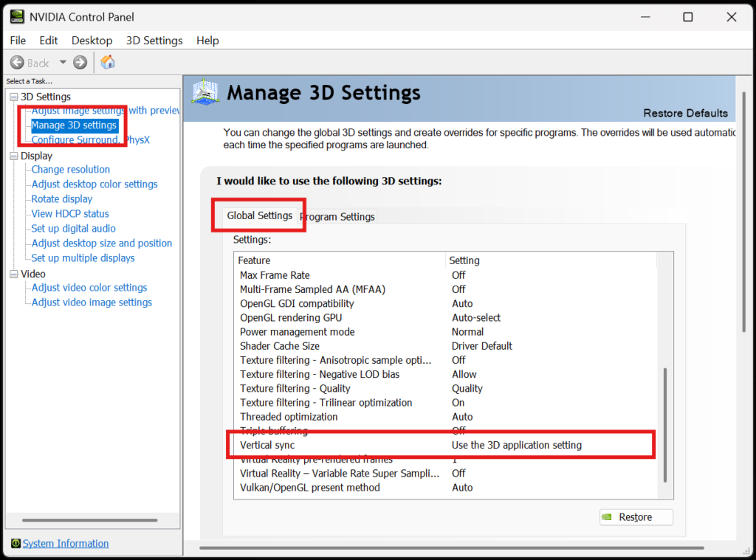Collapse the Video tree node
The height and width of the screenshot is (560, 756).
(13, 274)
